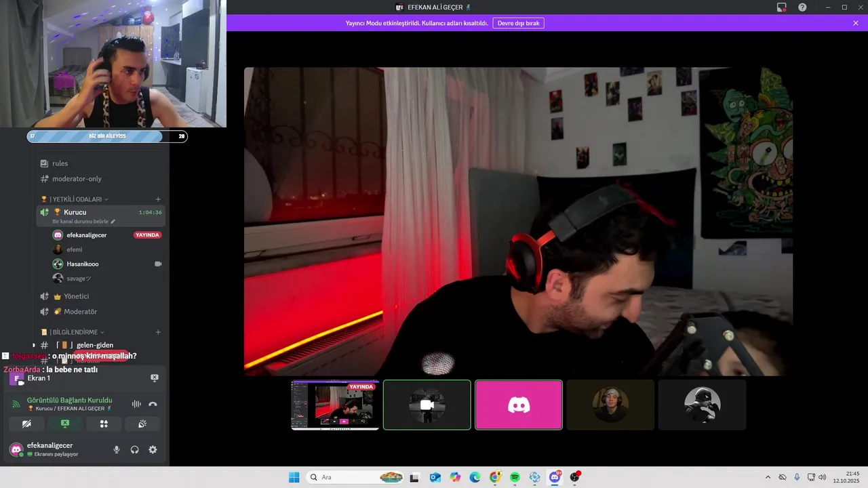The image size is (868, 488).
Task: Select the participant tile with cap avatar
Action: [610, 405]
